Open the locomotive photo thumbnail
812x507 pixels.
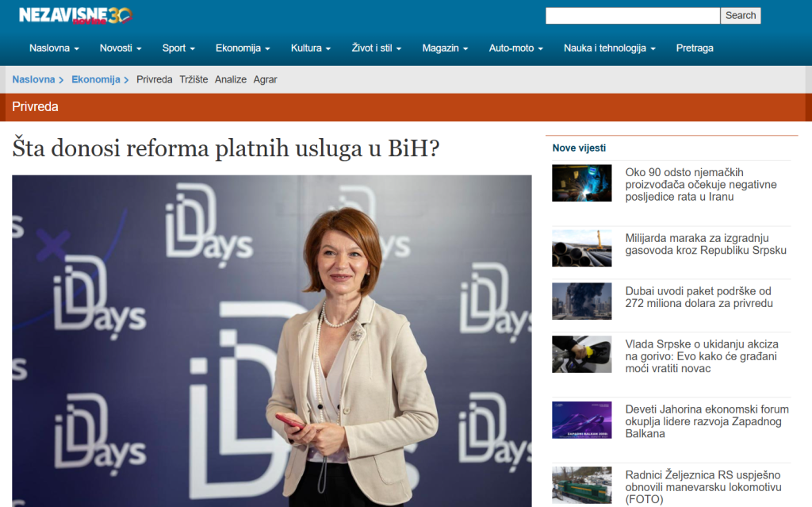coord(581,485)
